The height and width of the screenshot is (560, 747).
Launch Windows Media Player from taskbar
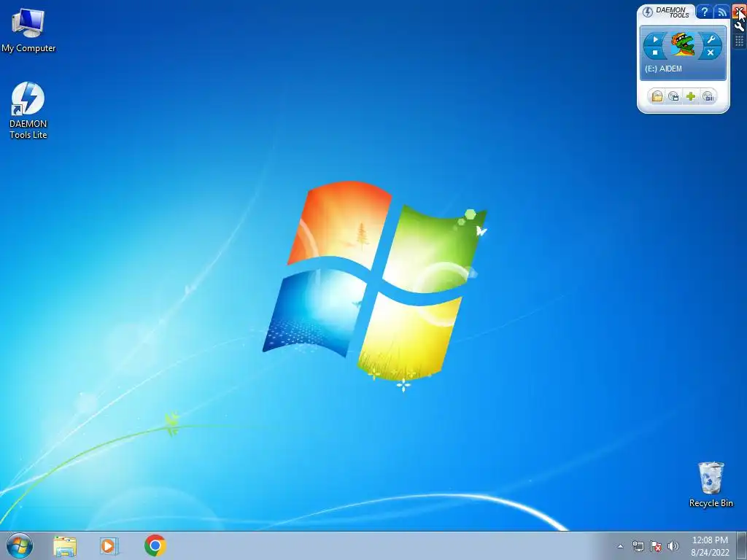[x=109, y=545]
